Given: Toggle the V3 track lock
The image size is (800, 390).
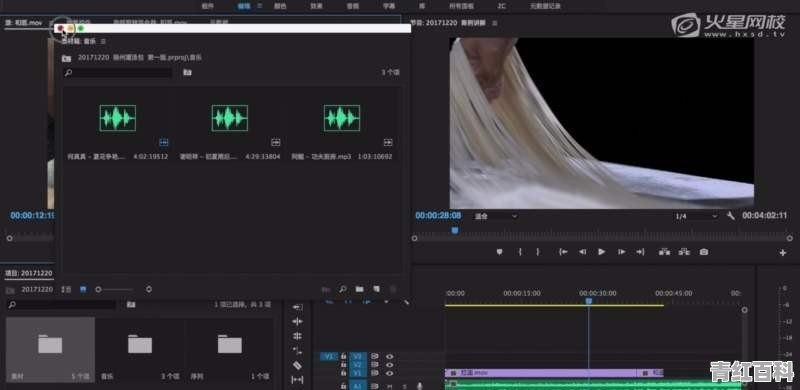Looking at the screenshot, I should [x=343, y=356].
